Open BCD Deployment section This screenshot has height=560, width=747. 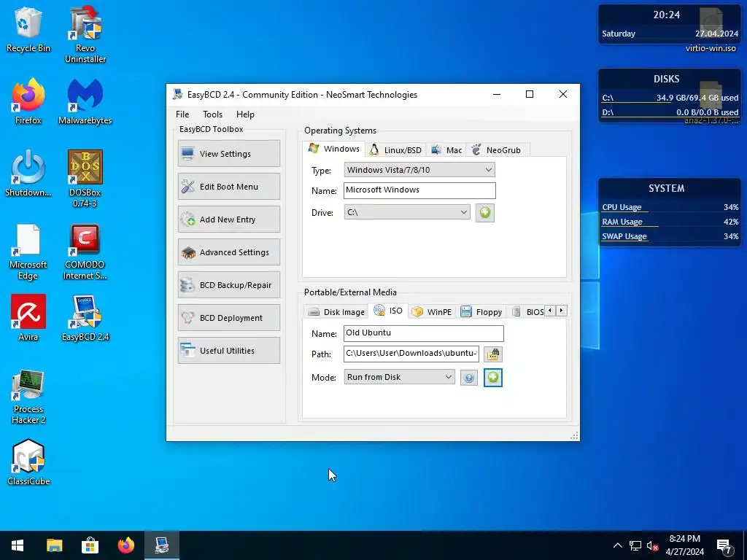[228, 318]
